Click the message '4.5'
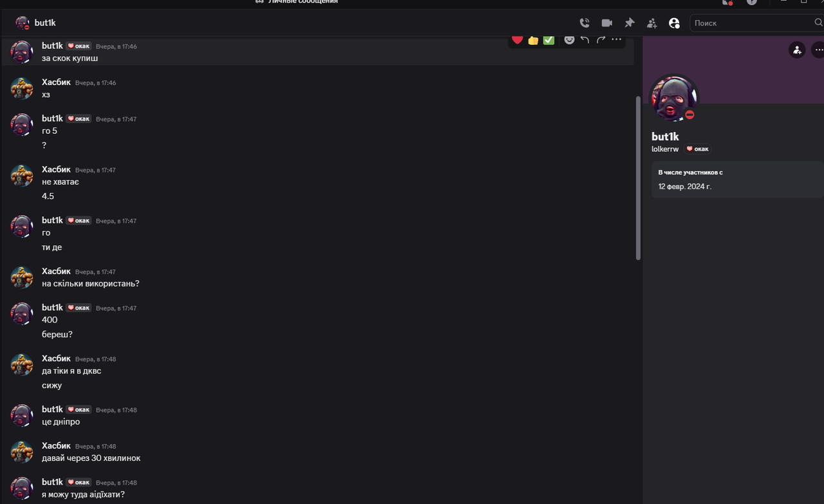Viewport: 824px width, 504px height. (48, 196)
